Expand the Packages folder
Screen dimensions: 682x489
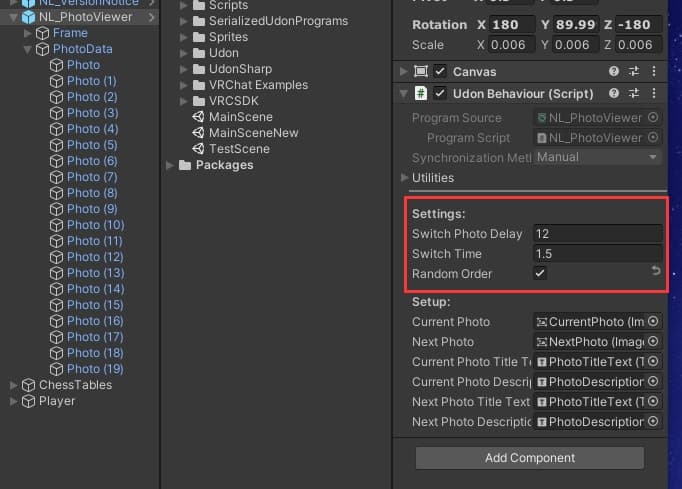(x=170, y=165)
